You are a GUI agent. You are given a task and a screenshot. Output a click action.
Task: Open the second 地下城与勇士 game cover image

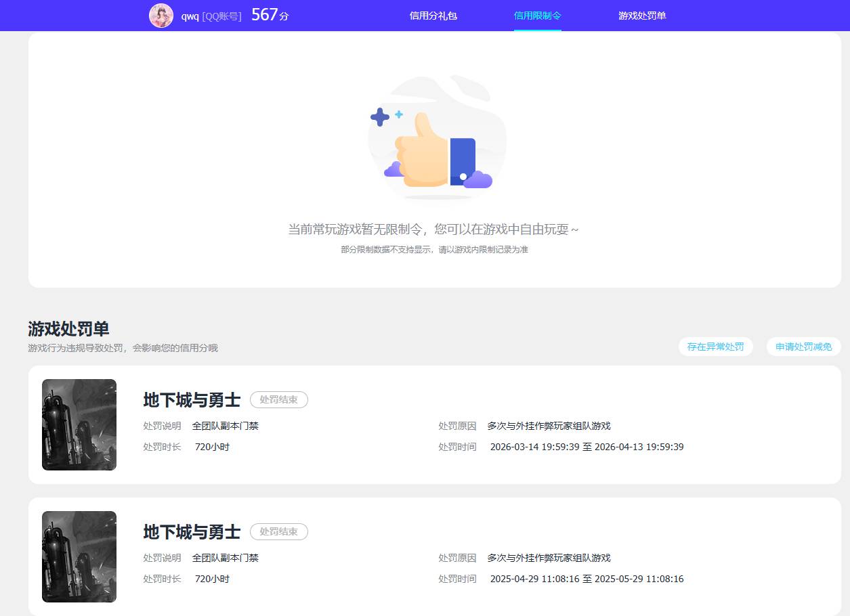79,556
